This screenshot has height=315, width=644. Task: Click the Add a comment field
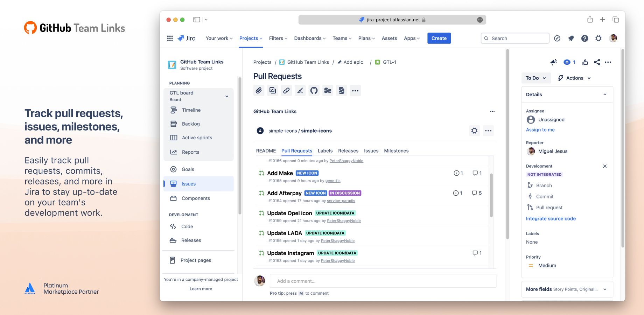(383, 281)
